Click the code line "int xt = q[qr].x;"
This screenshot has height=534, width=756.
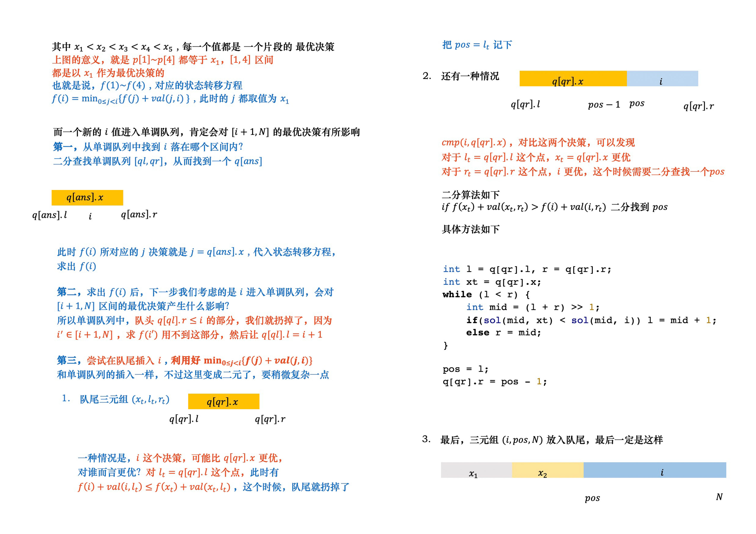492,282
